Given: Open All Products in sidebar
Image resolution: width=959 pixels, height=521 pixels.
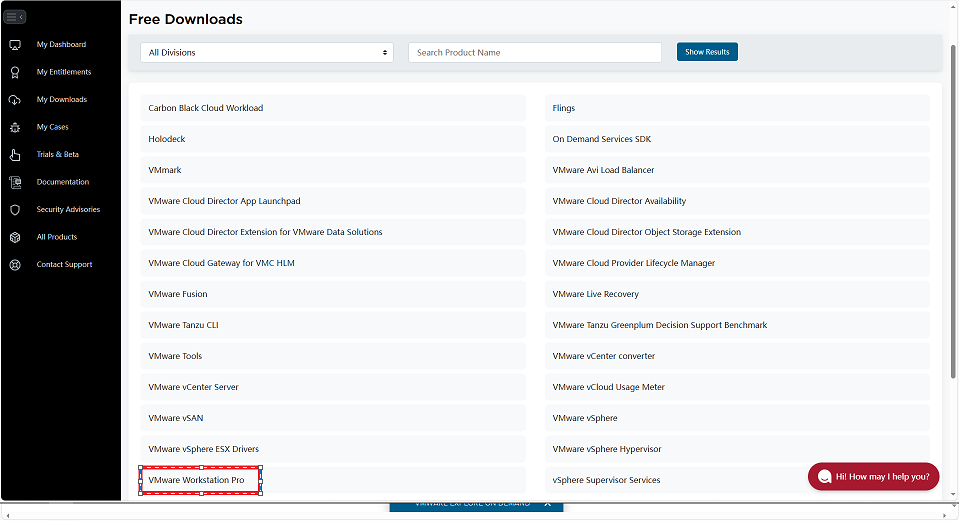Looking at the screenshot, I should point(57,237).
